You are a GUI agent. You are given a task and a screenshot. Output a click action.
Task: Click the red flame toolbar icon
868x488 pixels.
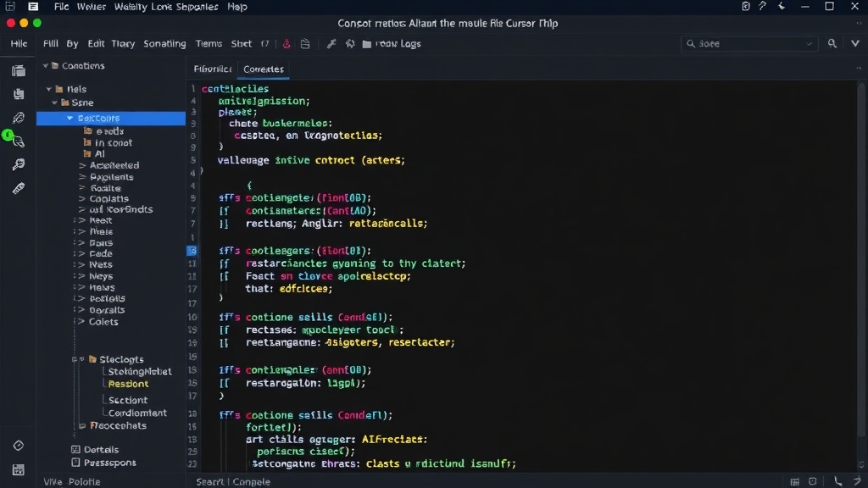coord(287,44)
